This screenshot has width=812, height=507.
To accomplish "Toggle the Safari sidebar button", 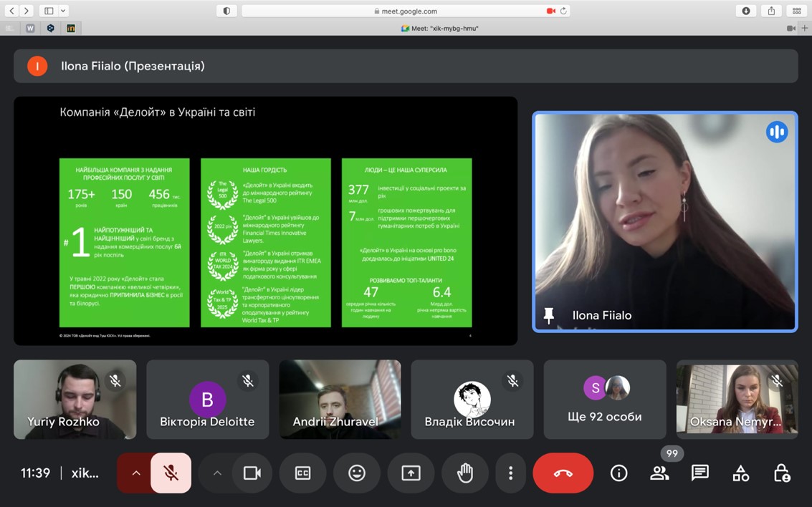I will [x=49, y=10].
